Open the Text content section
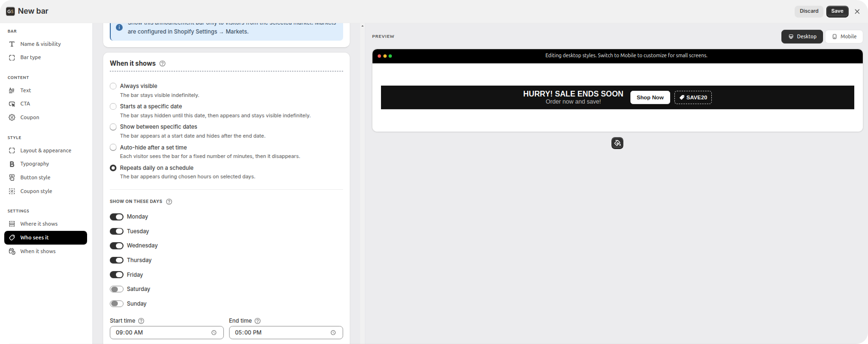Image resolution: width=868 pixels, height=344 pixels. point(45,90)
